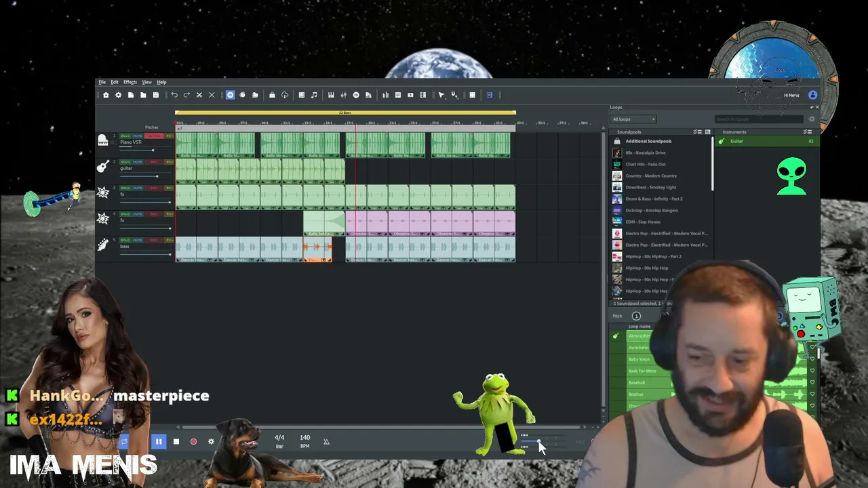Click the cloud upload toolbar icon
The image size is (868, 488).
pyautogui.click(x=284, y=95)
